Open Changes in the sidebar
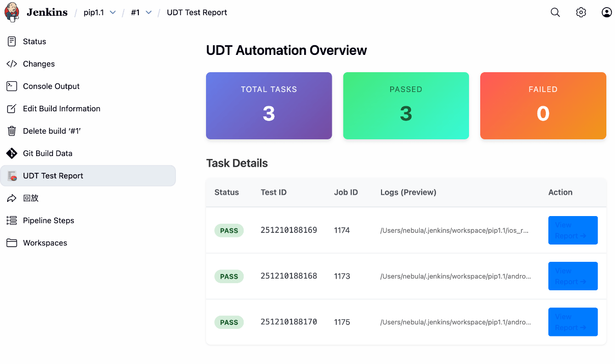This screenshot has width=615, height=364. pos(39,64)
